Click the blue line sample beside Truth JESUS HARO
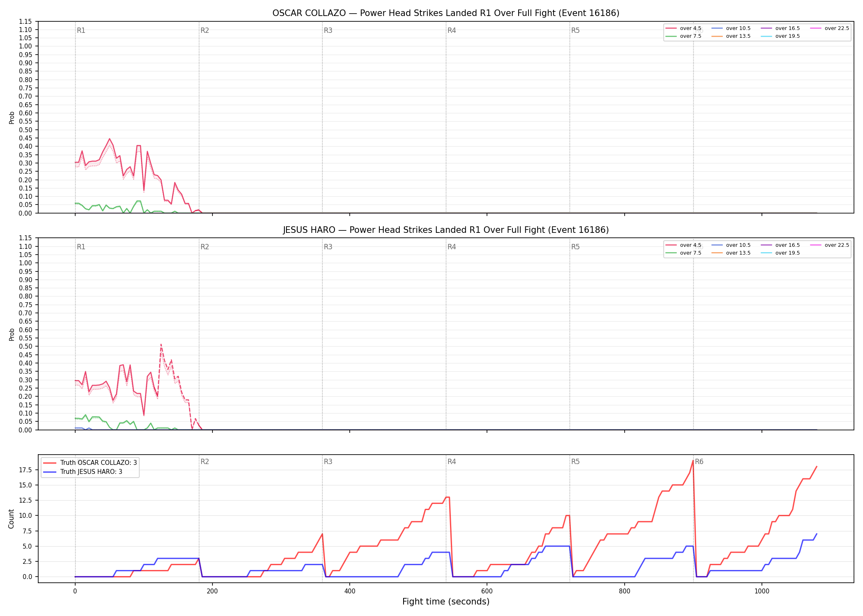The height and width of the screenshot is (616, 863). [x=50, y=472]
